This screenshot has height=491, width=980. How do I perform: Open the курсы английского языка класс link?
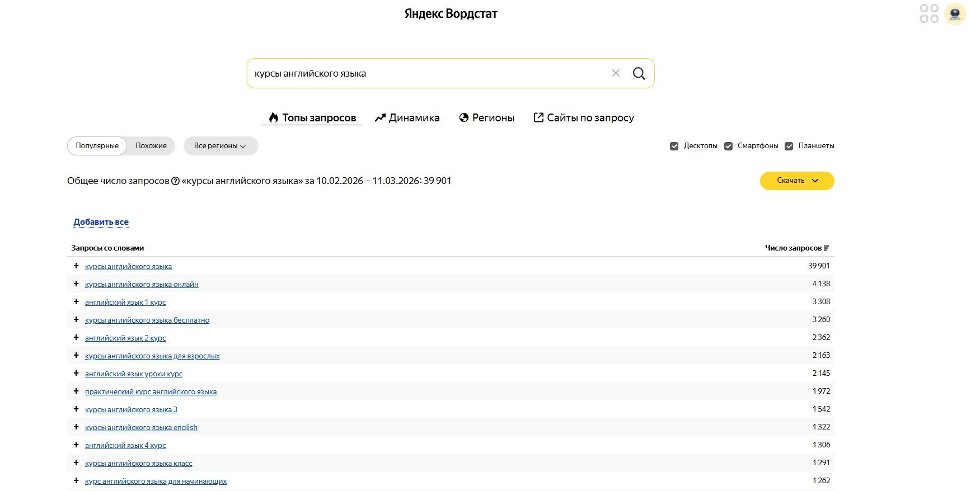click(139, 464)
